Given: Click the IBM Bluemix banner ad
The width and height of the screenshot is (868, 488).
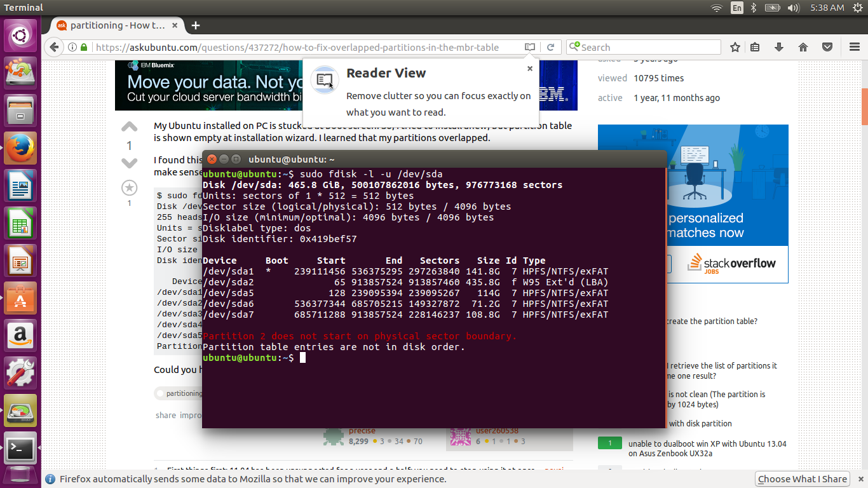Looking at the screenshot, I should (x=208, y=85).
